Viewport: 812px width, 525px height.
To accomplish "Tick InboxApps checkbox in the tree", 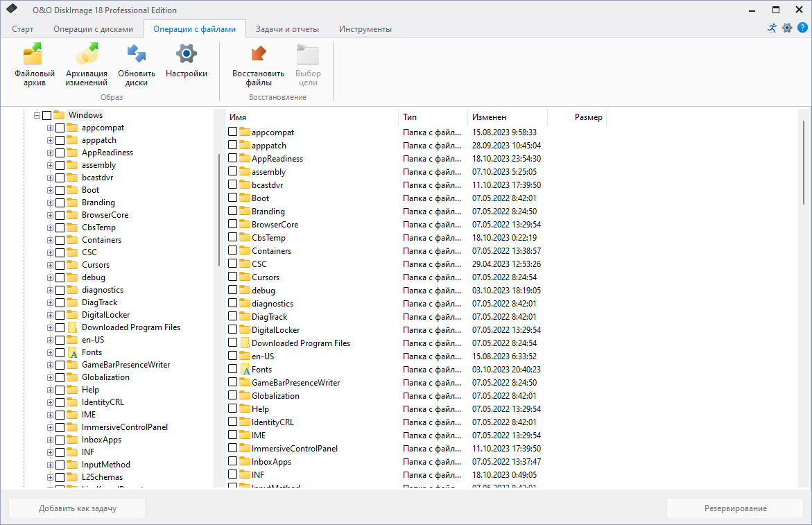I will pos(60,440).
